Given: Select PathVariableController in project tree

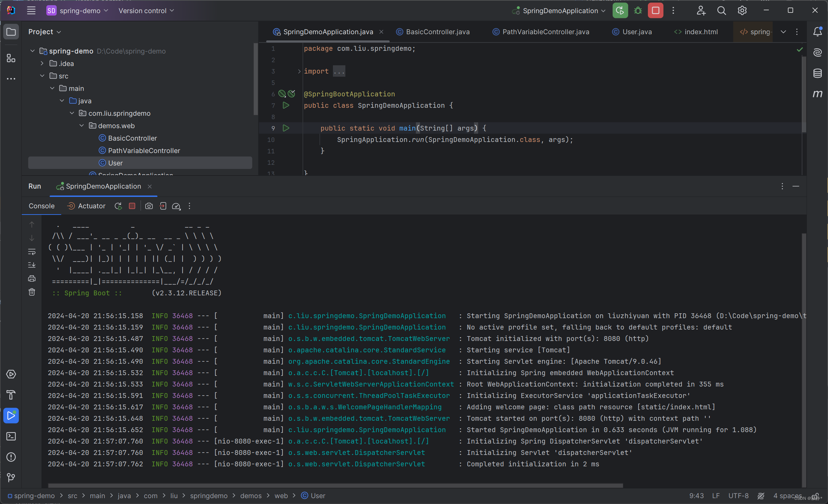Looking at the screenshot, I should pyautogui.click(x=140, y=151).
